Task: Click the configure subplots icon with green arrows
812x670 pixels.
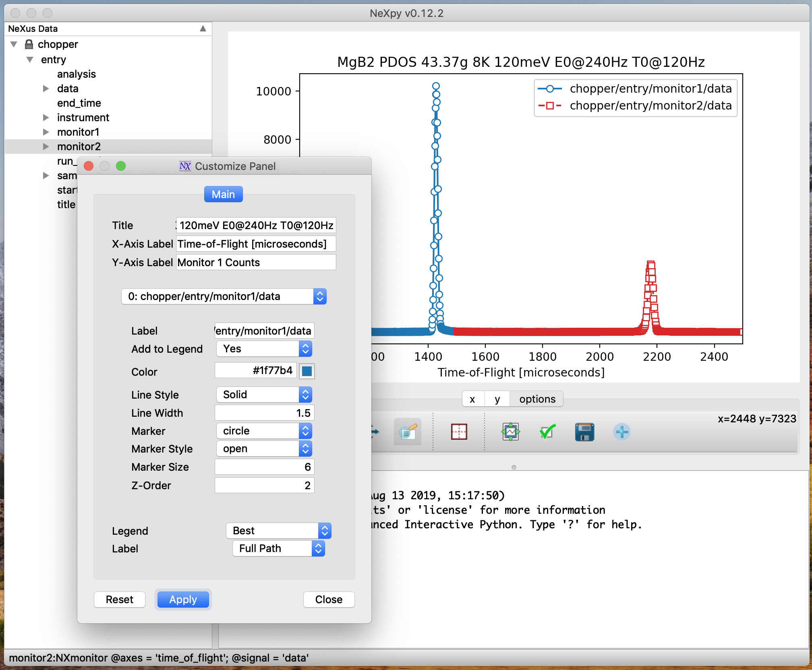Action: (x=510, y=432)
